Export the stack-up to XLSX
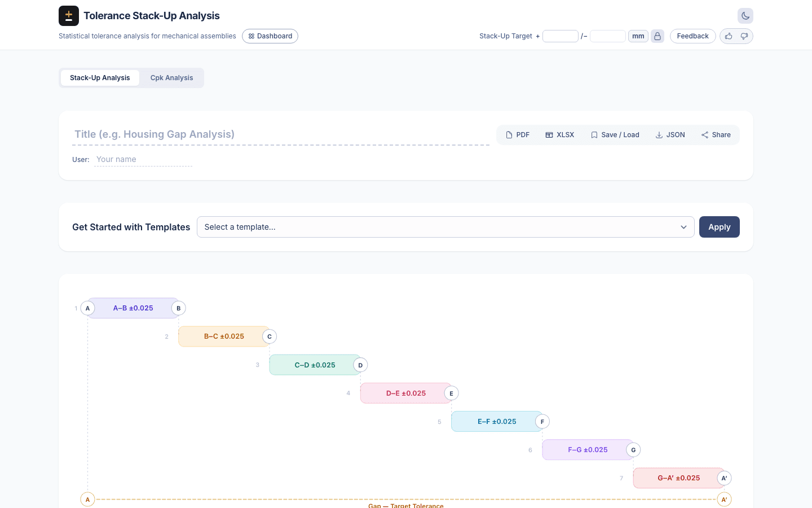Screen dimensions: 812x508 pyautogui.click(x=559, y=134)
